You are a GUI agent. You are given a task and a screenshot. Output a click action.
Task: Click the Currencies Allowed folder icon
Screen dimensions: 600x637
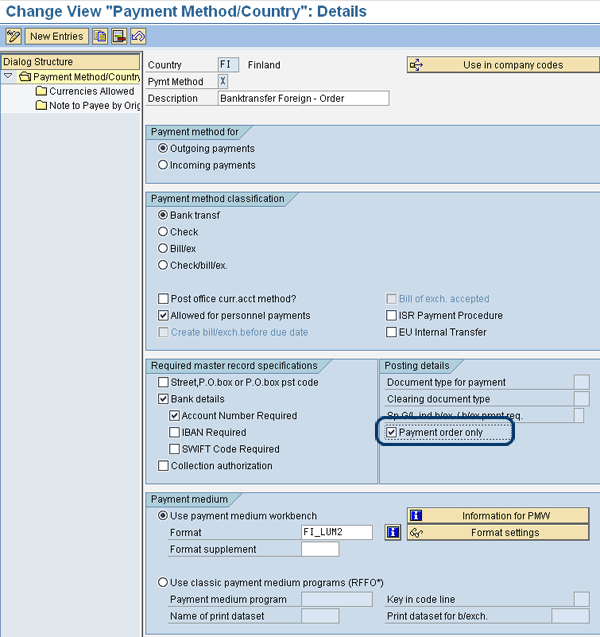41,91
